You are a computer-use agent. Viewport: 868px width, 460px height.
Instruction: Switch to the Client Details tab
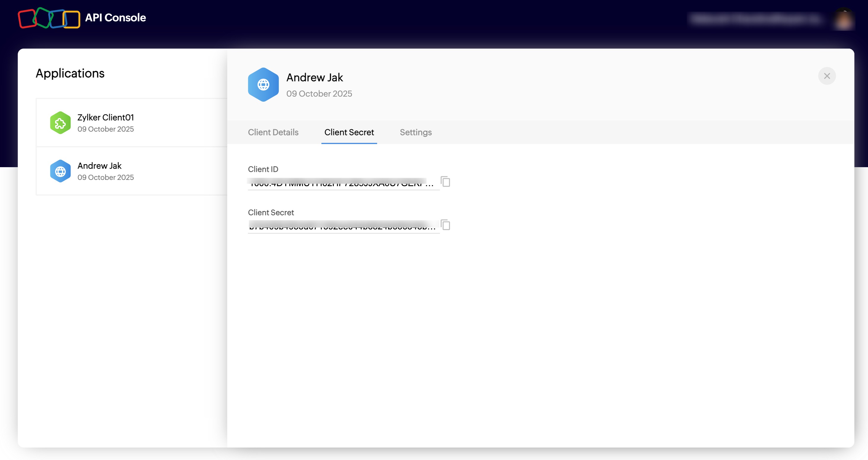(x=273, y=132)
